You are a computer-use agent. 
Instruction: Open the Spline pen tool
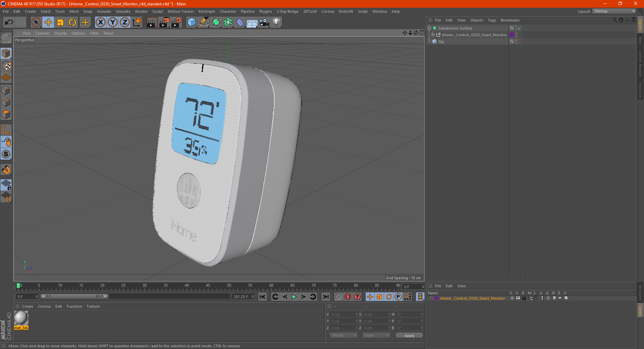pos(204,22)
